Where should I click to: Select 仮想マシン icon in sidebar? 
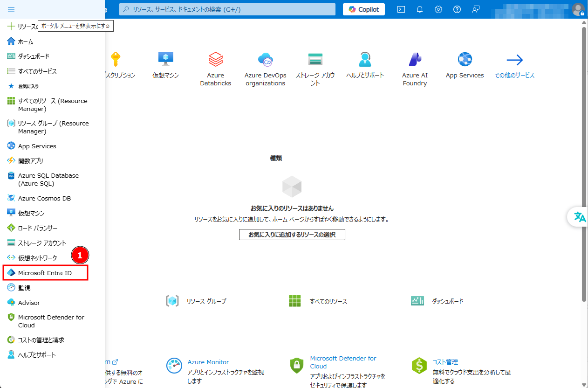coord(11,213)
